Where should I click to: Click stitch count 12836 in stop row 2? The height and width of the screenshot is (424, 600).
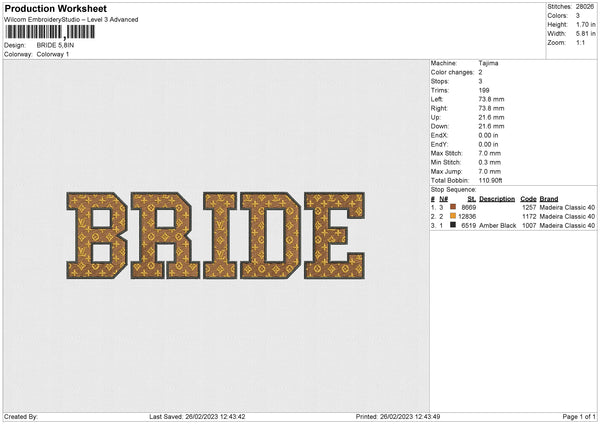pyautogui.click(x=467, y=217)
